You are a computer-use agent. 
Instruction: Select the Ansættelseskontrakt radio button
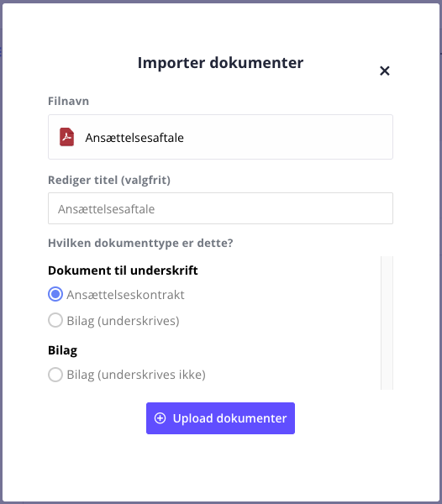pos(55,294)
